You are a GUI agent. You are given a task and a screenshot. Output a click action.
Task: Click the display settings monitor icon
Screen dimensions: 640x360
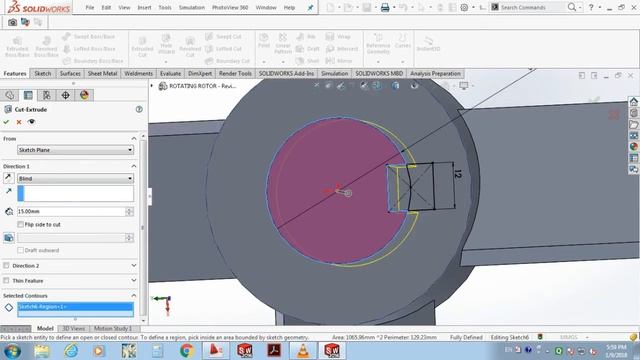coord(464,85)
